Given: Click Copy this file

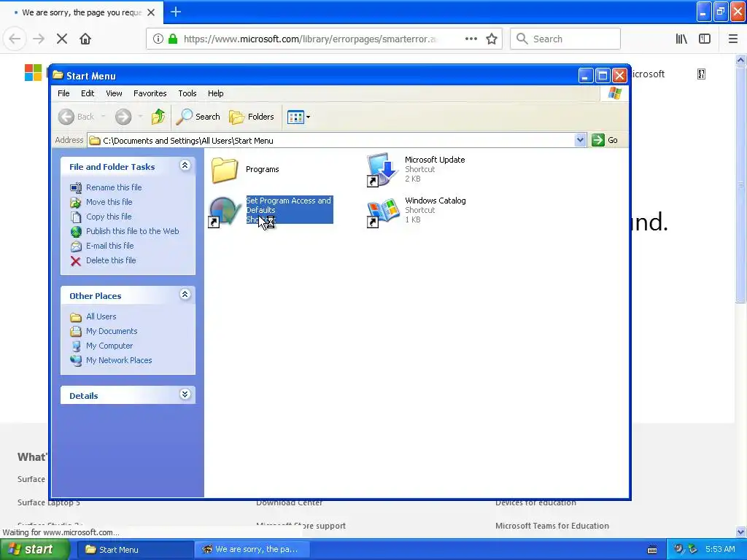Looking at the screenshot, I should (x=101, y=217).
